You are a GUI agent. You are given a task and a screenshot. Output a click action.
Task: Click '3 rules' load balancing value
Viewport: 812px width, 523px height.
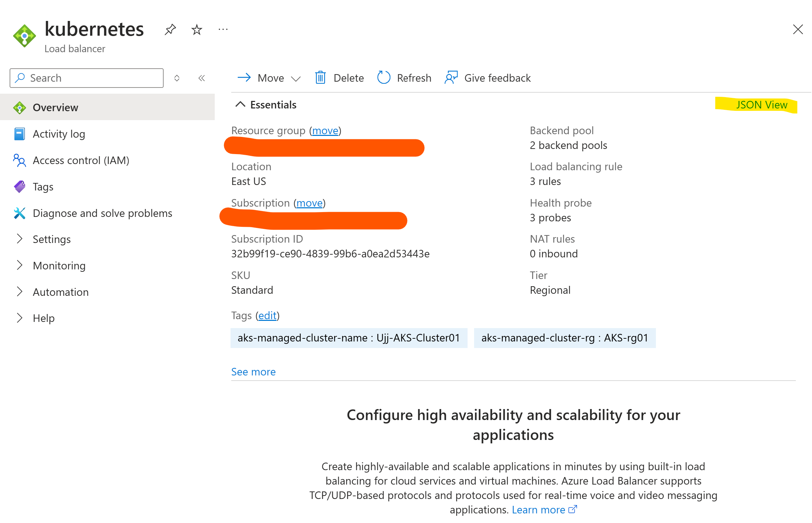click(x=545, y=182)
